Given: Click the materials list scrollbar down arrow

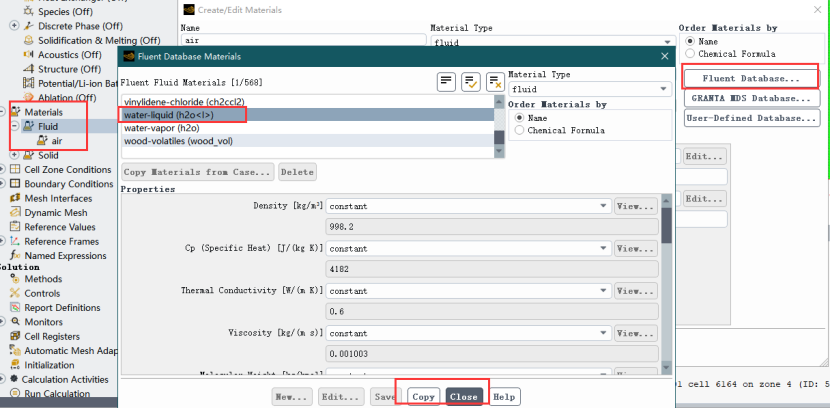Looking at the screenshot, I should (x=499, y=152).
